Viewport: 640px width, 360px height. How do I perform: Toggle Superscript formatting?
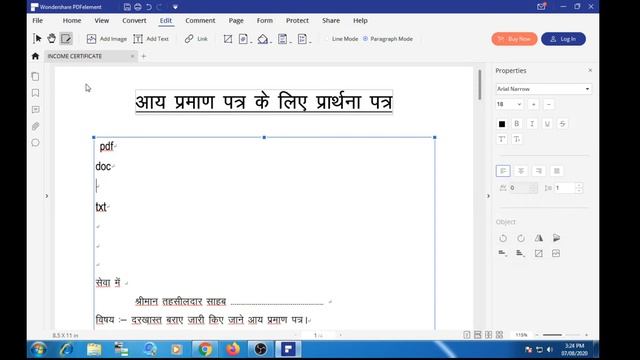point(502,139)
